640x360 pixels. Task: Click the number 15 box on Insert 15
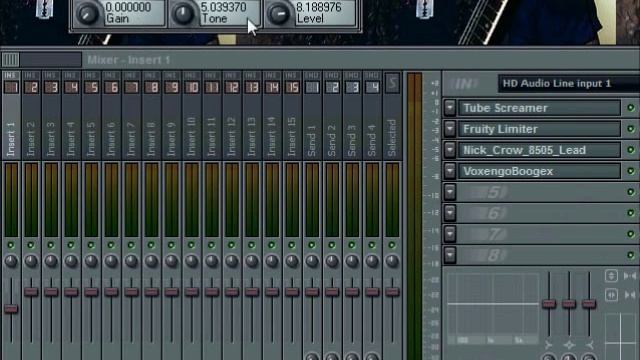[x=292, y=87]
